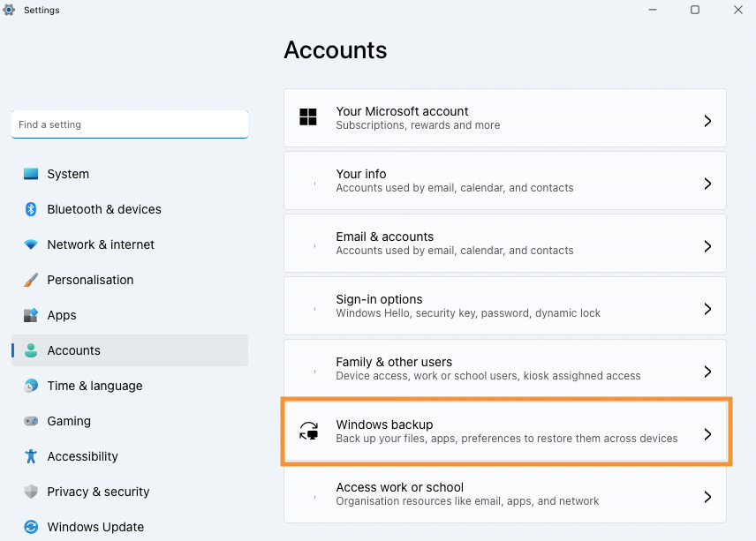756x541 pixels.
Task: Click the Find a setting search box
Action: [129, 124]
